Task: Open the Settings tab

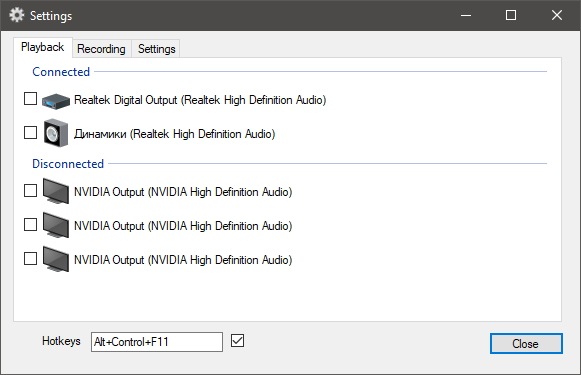Action: (156, 49)
